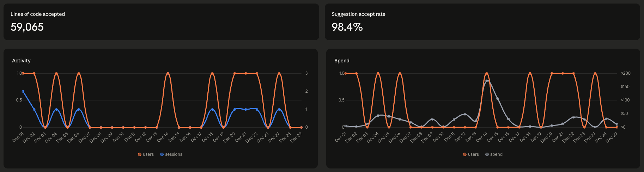Select the Activity chart title
644x172 pixels.
tap(22, 61)
